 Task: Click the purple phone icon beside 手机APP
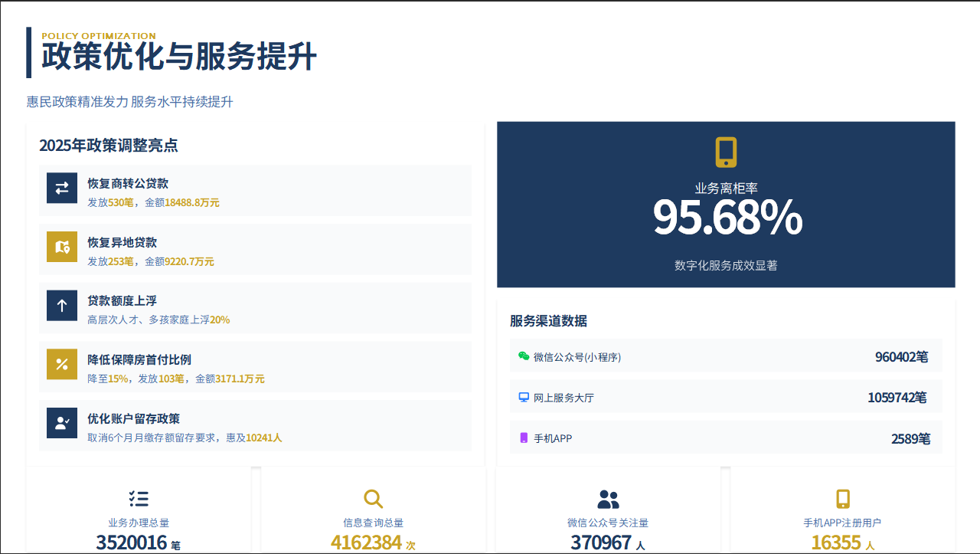click(x=524, y=438)
